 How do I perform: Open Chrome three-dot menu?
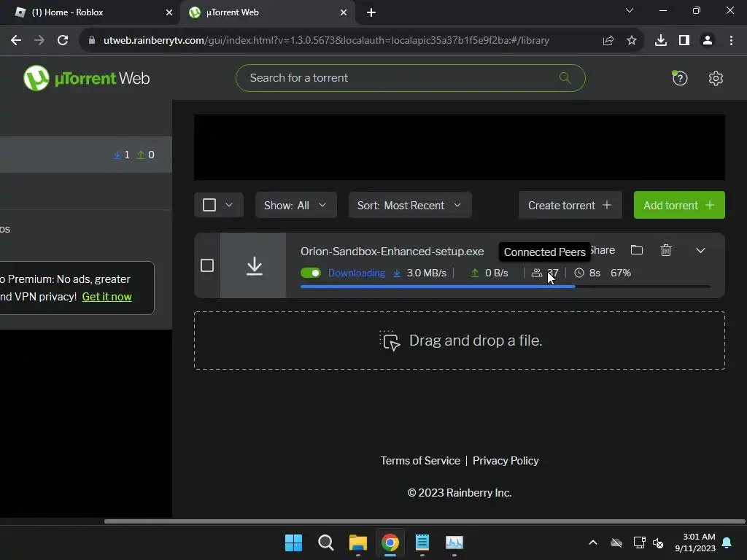pyautogui.click(x=731, y=41)
